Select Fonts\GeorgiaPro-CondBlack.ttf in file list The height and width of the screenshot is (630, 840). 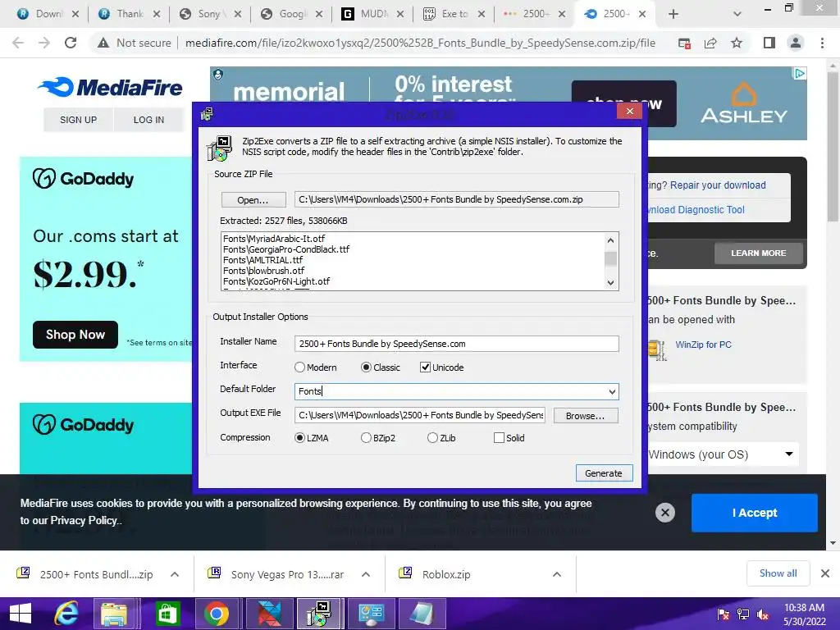click(286, 249)
